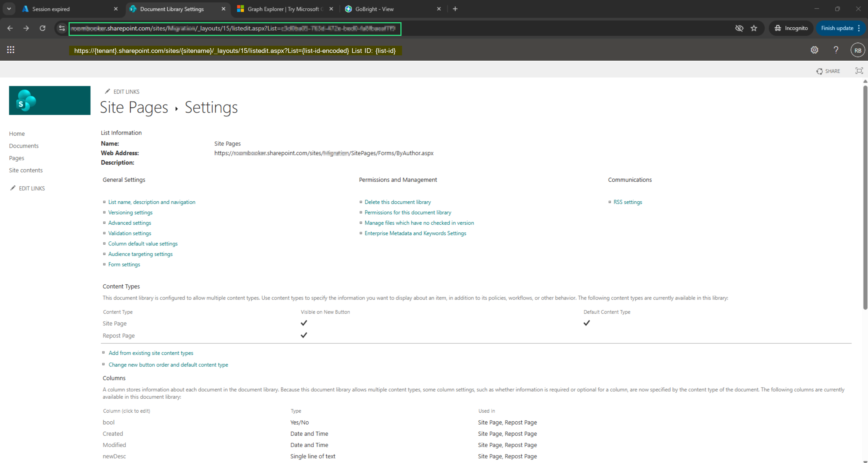Open the SharePoint app launcher waffle icon
This screenshot has width=868, height=463.
click(x=10, y=50)
